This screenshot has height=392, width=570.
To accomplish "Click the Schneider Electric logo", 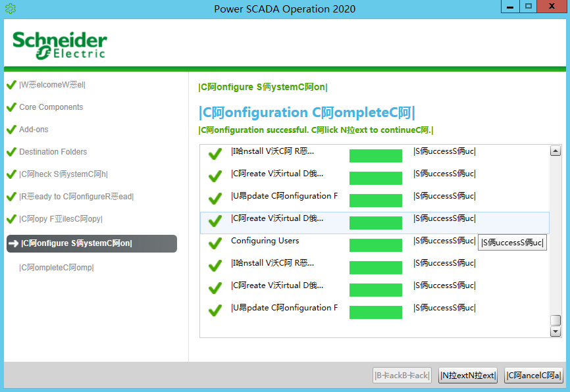I will (x=60, y=45).
